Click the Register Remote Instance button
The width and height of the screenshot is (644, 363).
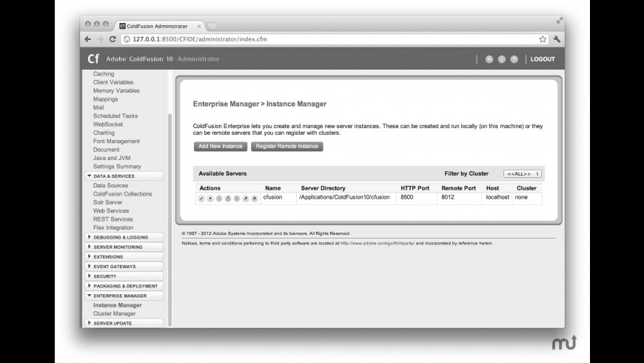[x=287, y=147]
